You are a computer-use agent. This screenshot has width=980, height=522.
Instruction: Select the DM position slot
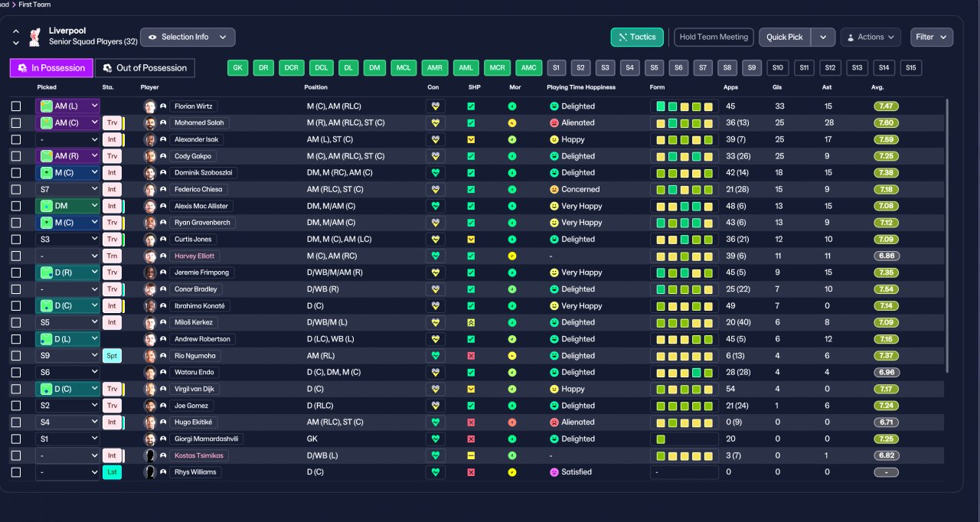coord(374,68)
